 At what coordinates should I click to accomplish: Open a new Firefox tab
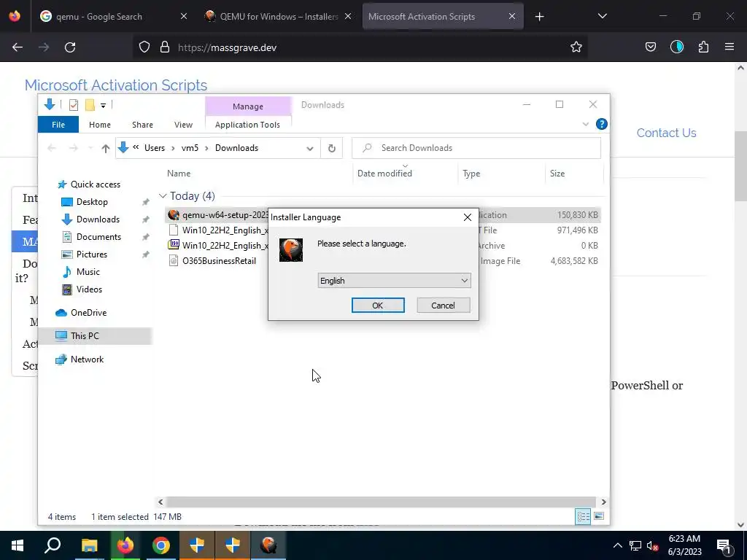[x=539, y=17]
